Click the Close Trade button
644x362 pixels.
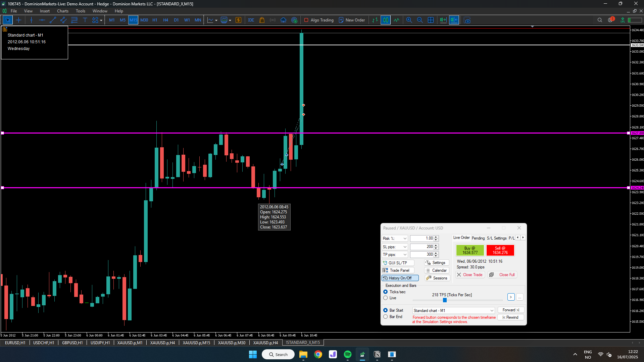point(469,275)
